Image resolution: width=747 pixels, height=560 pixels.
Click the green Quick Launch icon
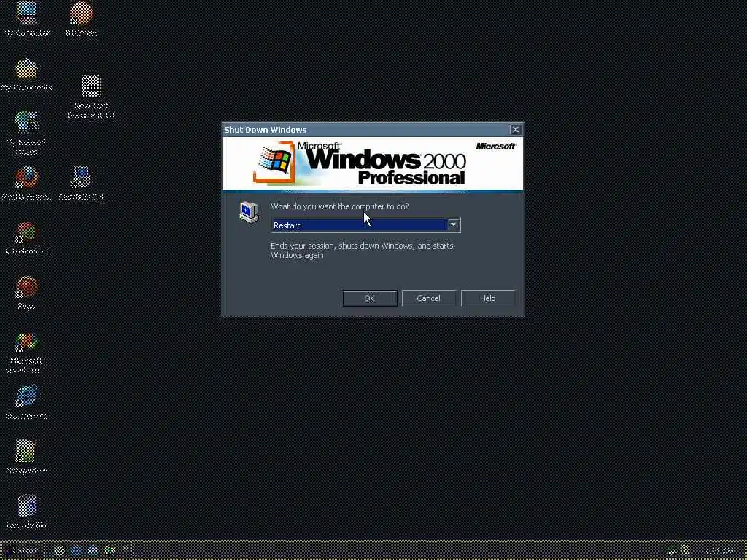[109, 551]
